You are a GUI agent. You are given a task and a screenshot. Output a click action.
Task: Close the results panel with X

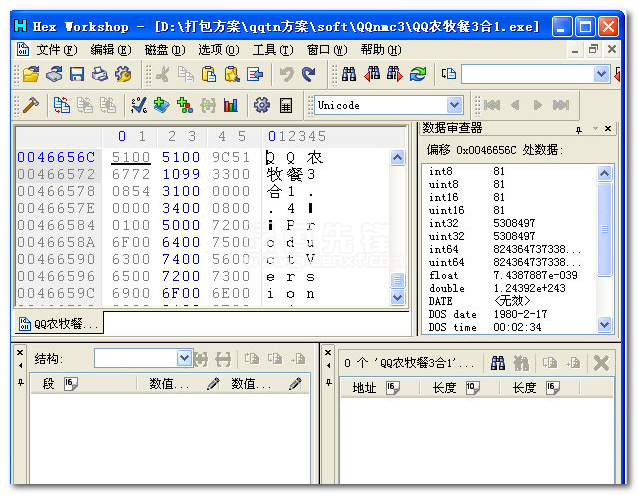click(x=328, y=352)
